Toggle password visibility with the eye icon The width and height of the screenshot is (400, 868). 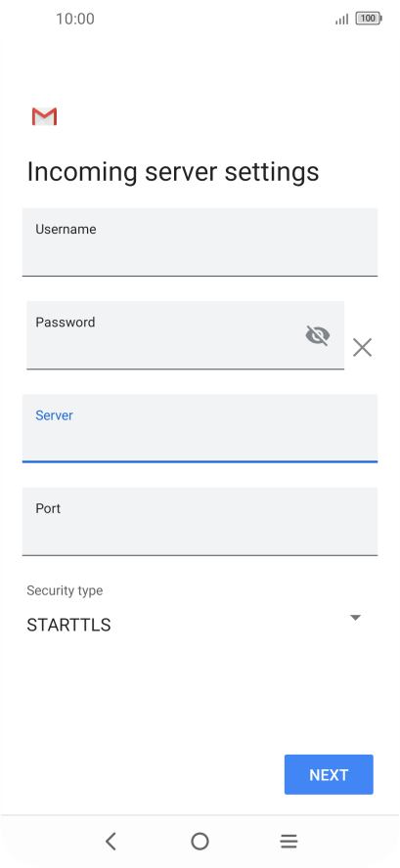pos(318,335)
